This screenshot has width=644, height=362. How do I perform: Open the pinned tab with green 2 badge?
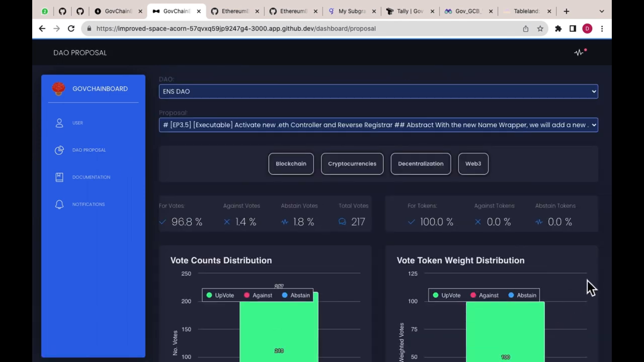click(45, 11)
